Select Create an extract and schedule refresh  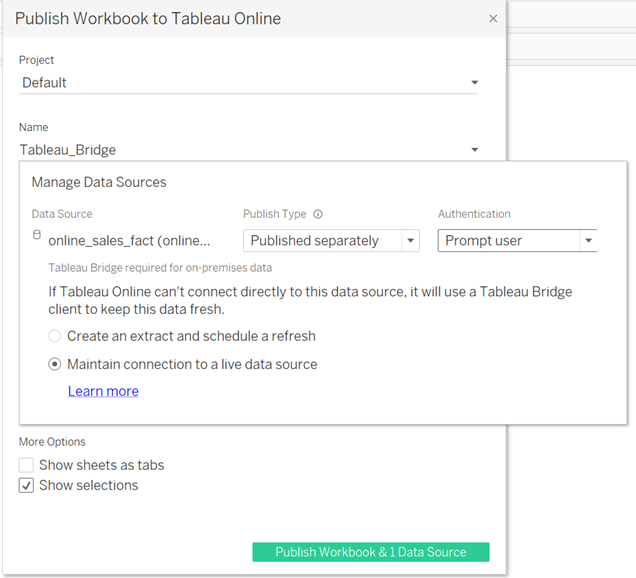[x=55, y=336]
